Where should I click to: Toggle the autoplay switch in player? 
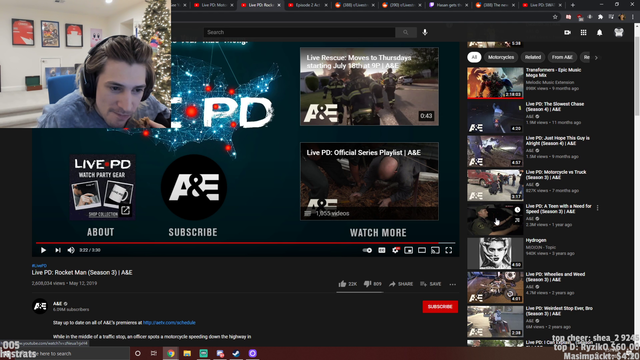click(367, 250)
